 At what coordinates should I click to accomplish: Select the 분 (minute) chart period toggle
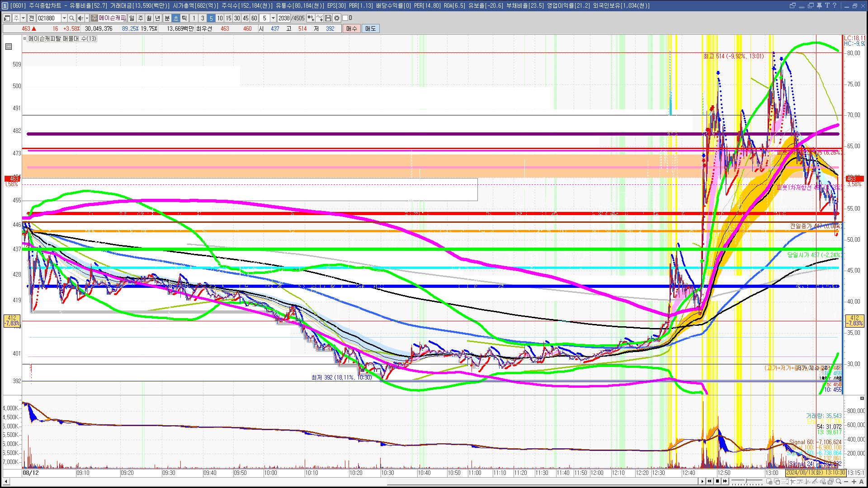167,18
